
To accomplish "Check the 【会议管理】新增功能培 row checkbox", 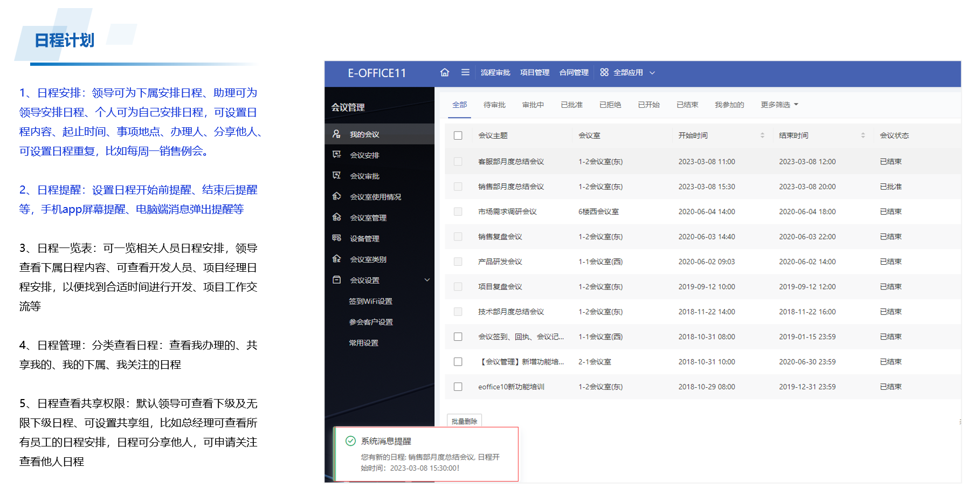I will pos(458,362).
